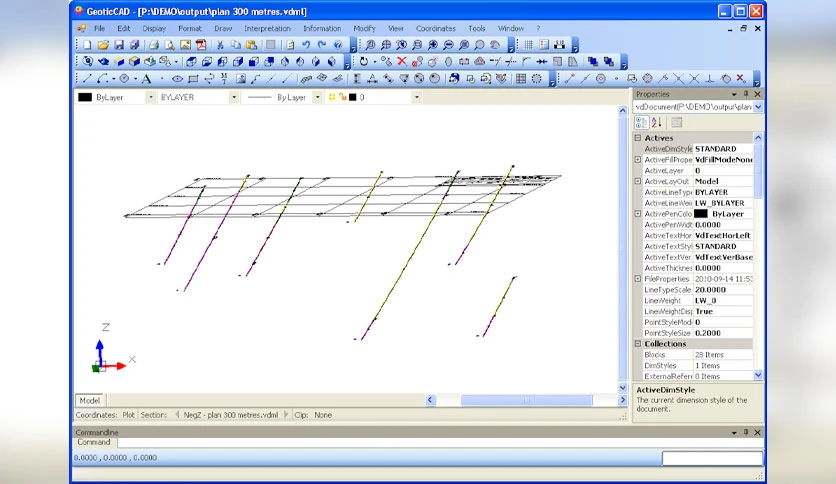
Task: Select the Rectangle drawing tool
Action: pyautogui.click(x=193, y=79)
